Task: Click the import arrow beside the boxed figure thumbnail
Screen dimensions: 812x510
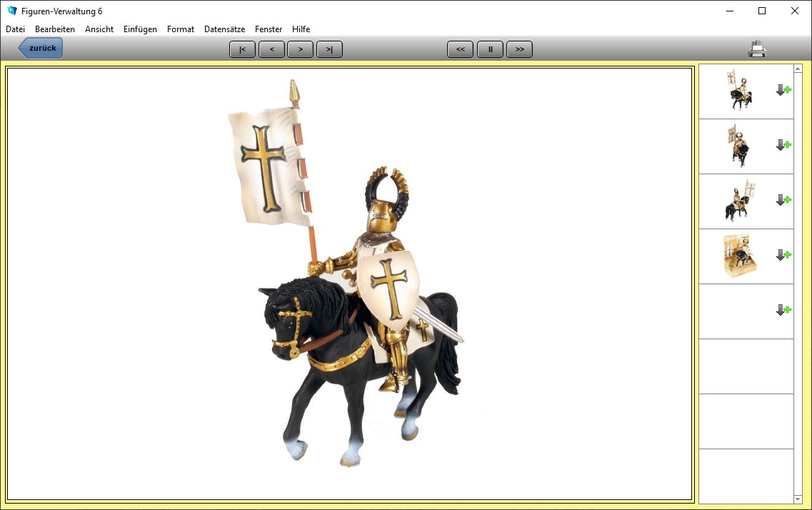Action: tap(783, 255)
